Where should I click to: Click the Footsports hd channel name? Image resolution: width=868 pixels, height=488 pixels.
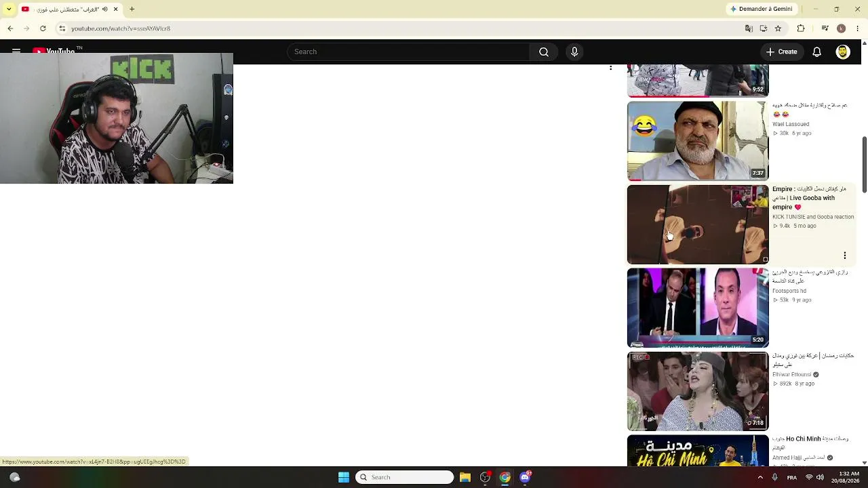click(x=789, y=291)
